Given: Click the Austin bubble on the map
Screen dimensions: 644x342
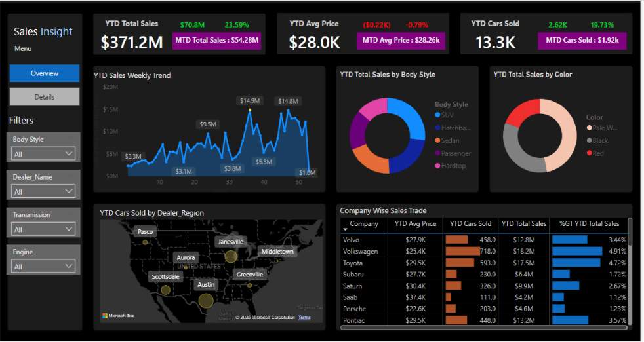Looking at the screenshot, I should click(x=206, y=301).
